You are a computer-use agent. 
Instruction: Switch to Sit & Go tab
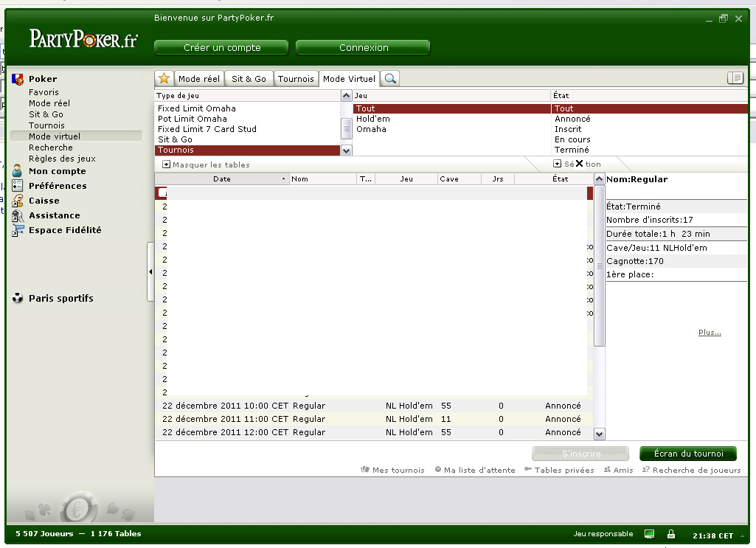pos(249,79)
